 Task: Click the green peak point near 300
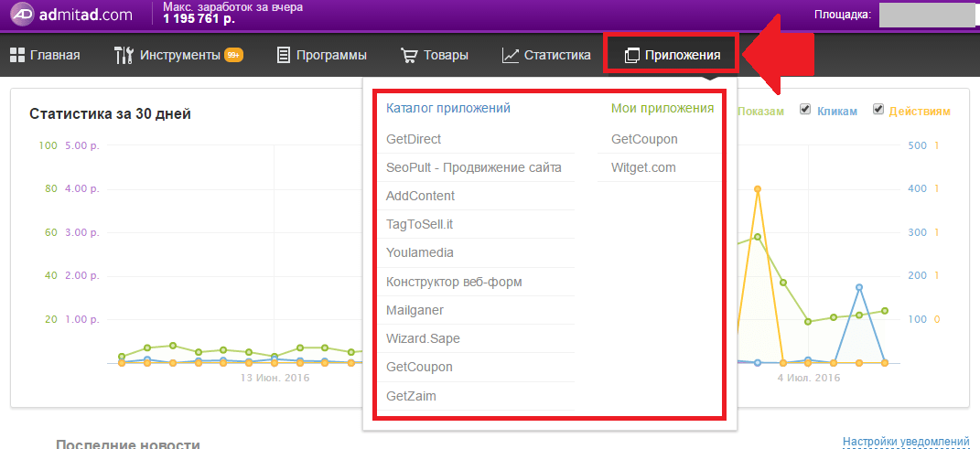click(x=758, y=237)
